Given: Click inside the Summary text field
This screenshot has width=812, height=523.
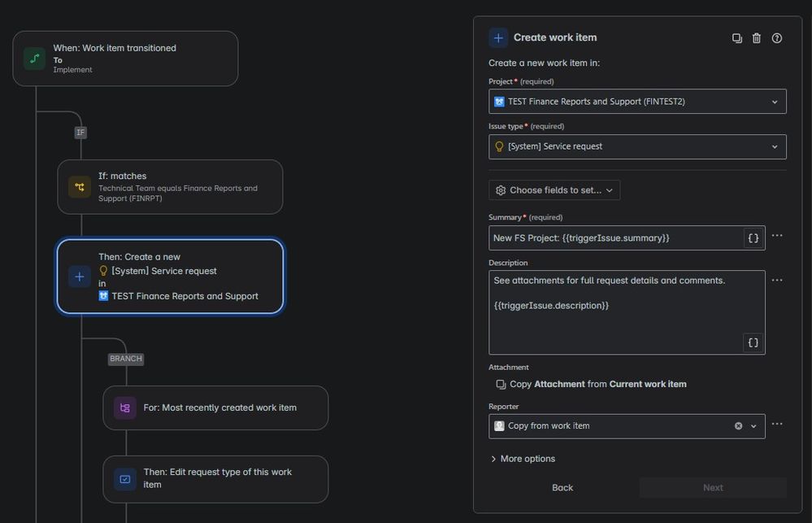Looking at the screenshot, I should click(x=618, y=238).
